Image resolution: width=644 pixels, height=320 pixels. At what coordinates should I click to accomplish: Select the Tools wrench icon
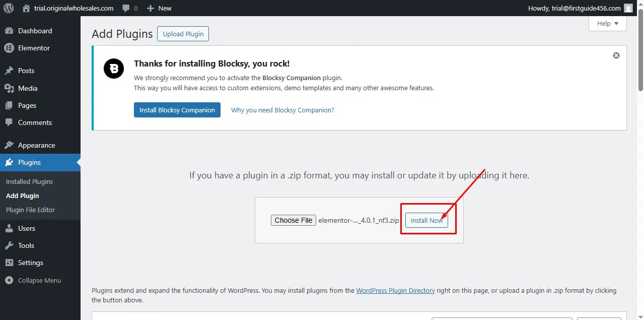click(10, 245)
